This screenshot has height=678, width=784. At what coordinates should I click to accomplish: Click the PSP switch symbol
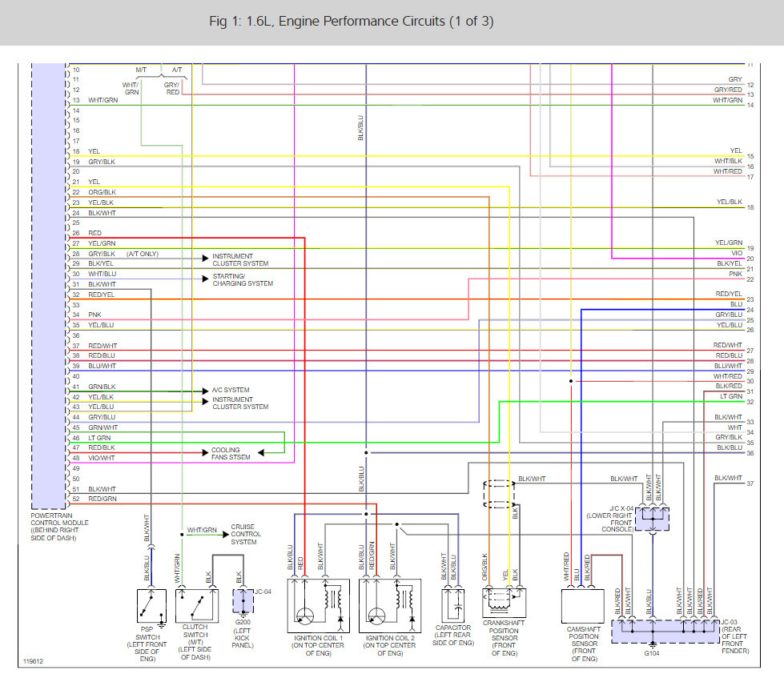(151, 606)
